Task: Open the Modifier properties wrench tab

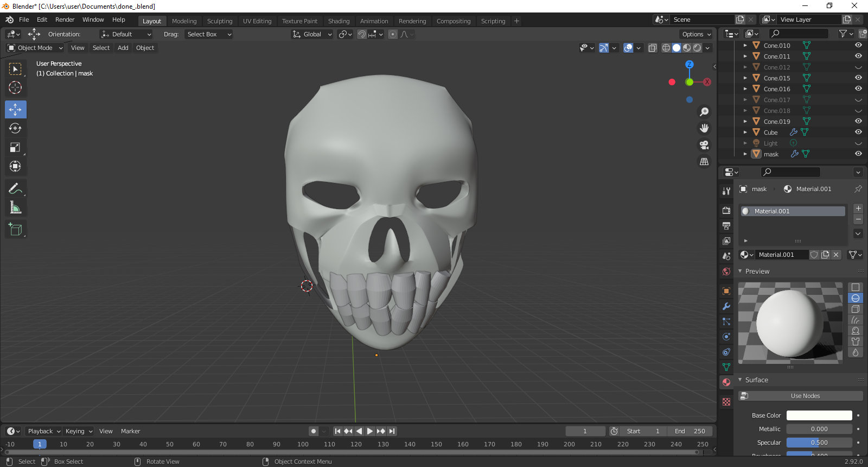Action: 726,306
